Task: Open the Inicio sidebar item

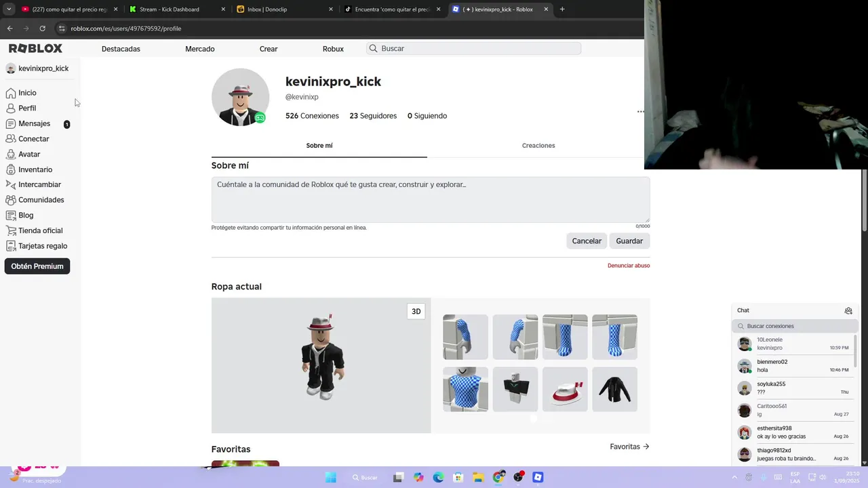Action: coord(21,93)
